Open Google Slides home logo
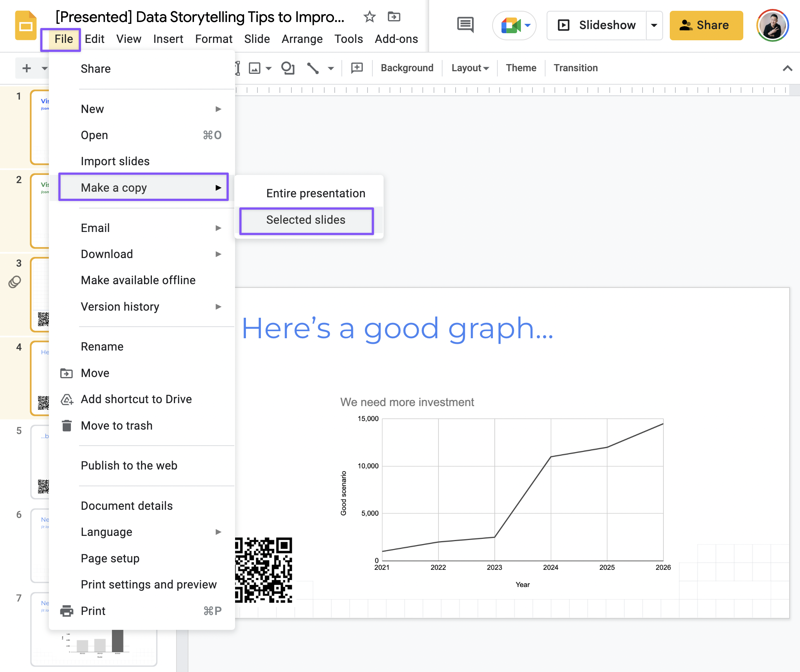Image resolution: width=800 pixels, height=672 pixels. tap(25, 25)
